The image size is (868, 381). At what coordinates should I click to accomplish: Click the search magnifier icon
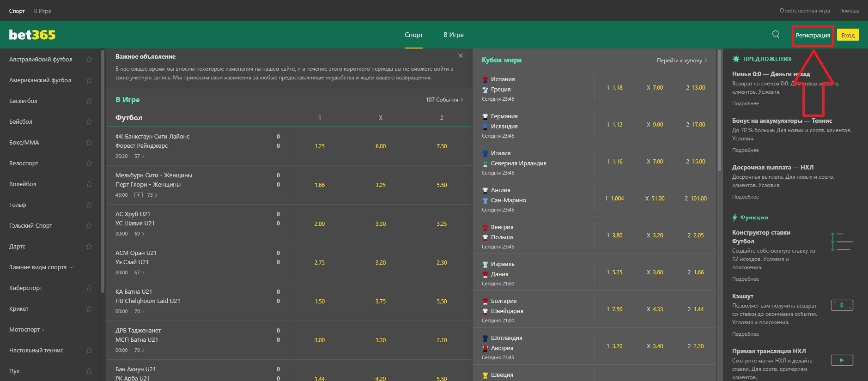coord(776,35)
